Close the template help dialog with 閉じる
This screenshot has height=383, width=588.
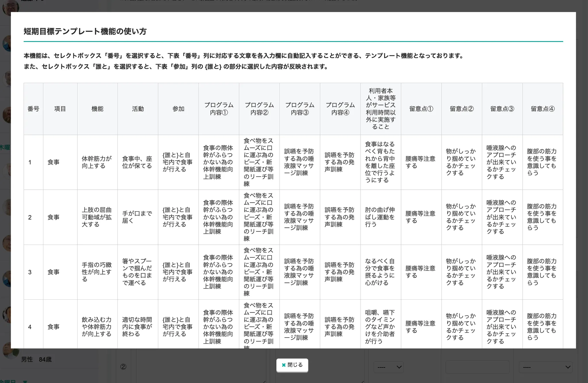click(292, 365)
